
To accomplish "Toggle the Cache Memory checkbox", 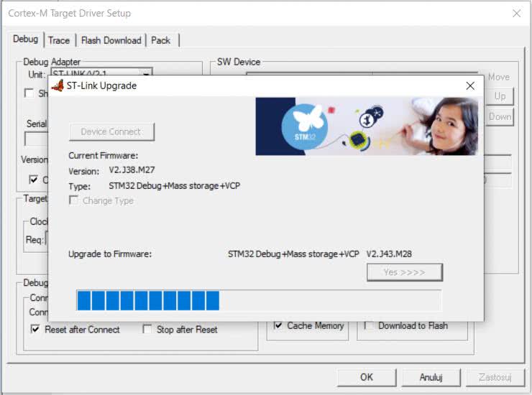I will pyautogui.click(x=278, y=325).
